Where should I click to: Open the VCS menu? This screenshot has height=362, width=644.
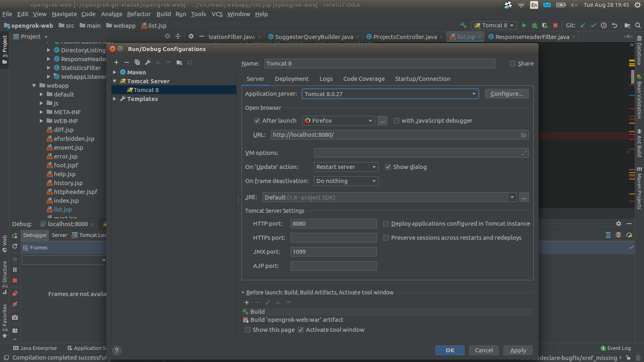click(x=217, y=14)
